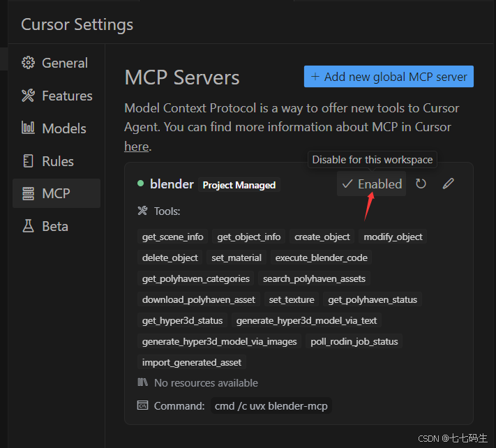
Task: Open the 'here' MCP documentation link
Action: tap(136, 147)
